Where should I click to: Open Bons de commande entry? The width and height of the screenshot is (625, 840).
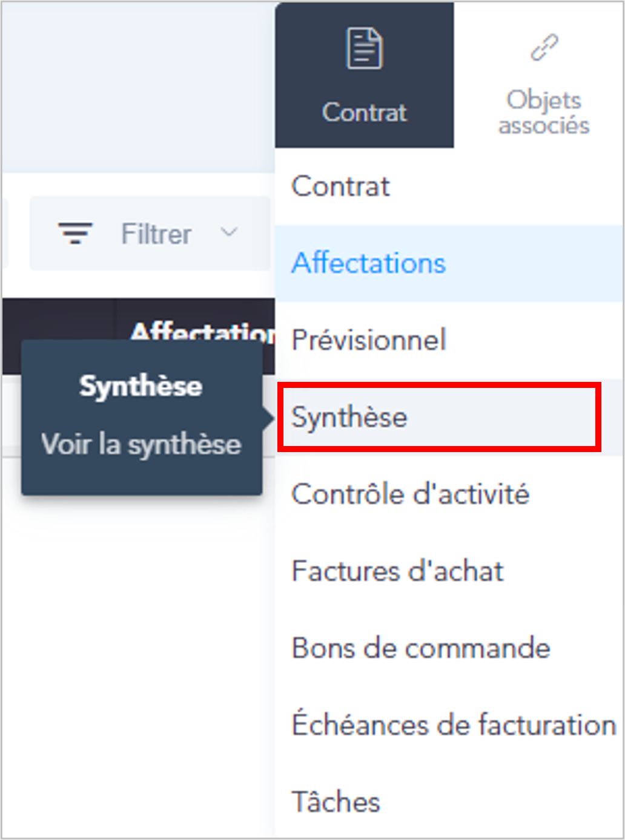[449, 648]
